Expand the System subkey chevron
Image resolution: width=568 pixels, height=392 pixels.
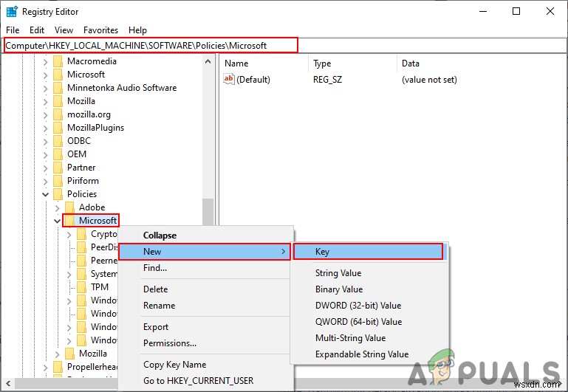(69, 275)
